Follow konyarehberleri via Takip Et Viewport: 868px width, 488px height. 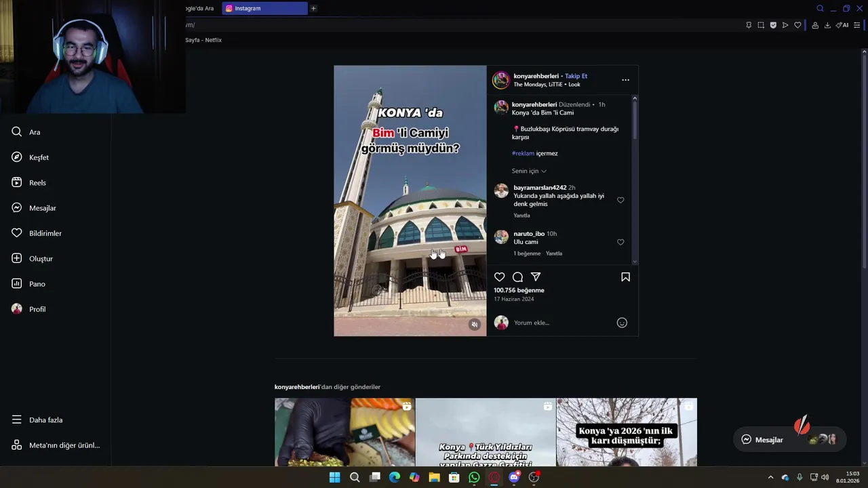click(x=576, y=76)
